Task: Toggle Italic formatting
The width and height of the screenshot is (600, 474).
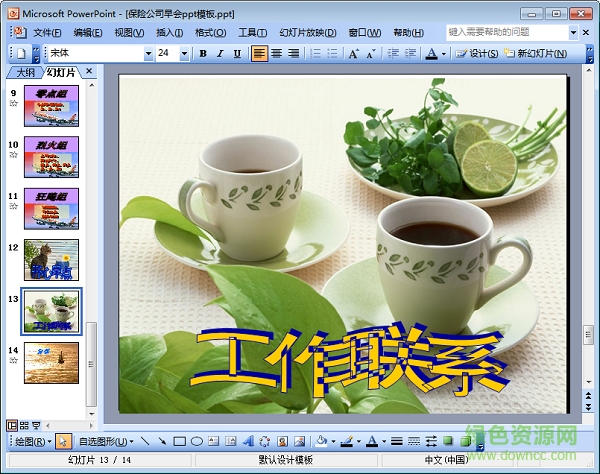Action: point(219,53)
